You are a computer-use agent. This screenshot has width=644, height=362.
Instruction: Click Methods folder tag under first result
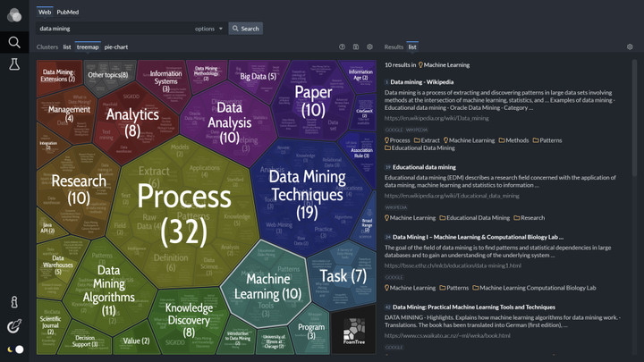pyautogui.click(x=513, y=140)
